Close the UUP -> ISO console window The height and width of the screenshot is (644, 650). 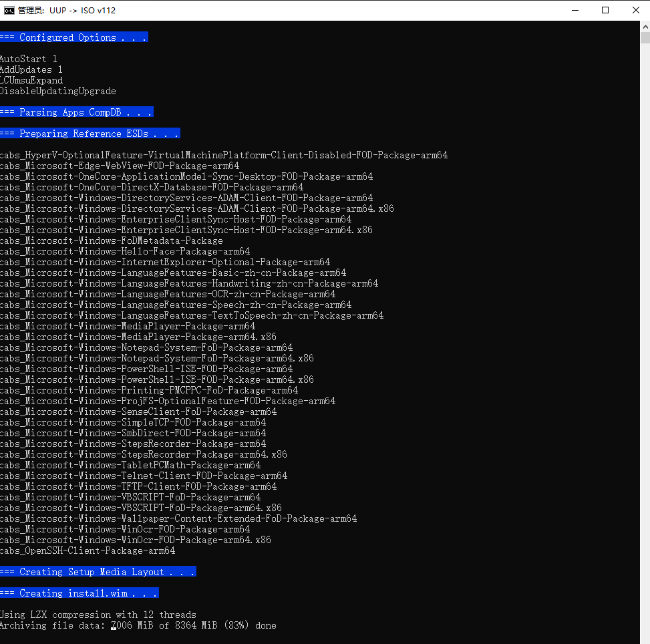pos(635,10)
